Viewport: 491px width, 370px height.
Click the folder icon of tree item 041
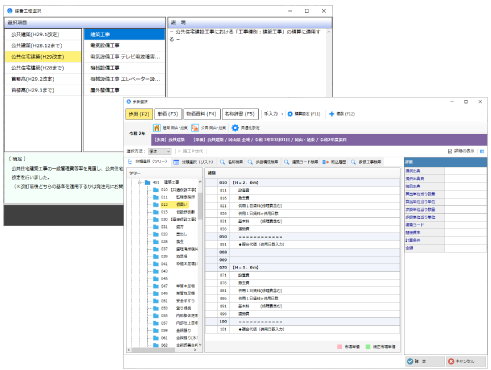(x=155, y=264)
